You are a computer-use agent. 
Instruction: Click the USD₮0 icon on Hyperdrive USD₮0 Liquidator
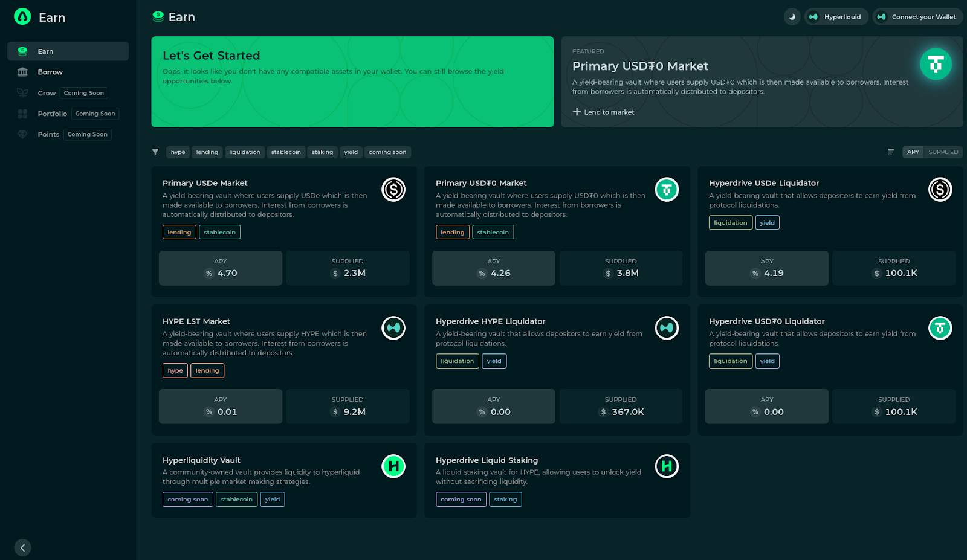coord(940,328)
